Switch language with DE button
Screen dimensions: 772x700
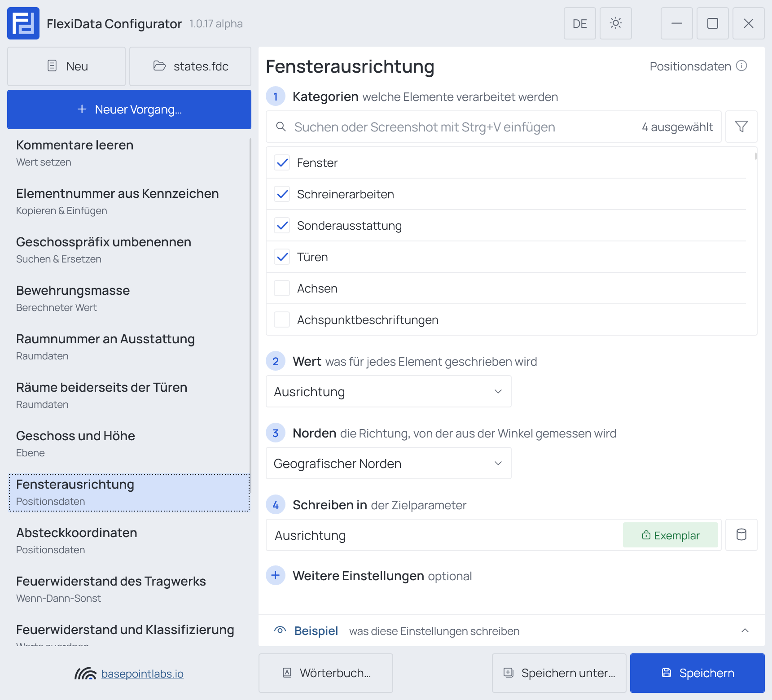(x=579, y=23)
